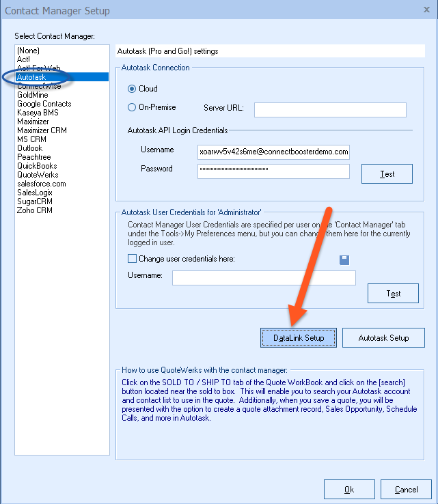Pick QuickBooks in the list
438x504 pixels.
(62, 166)
